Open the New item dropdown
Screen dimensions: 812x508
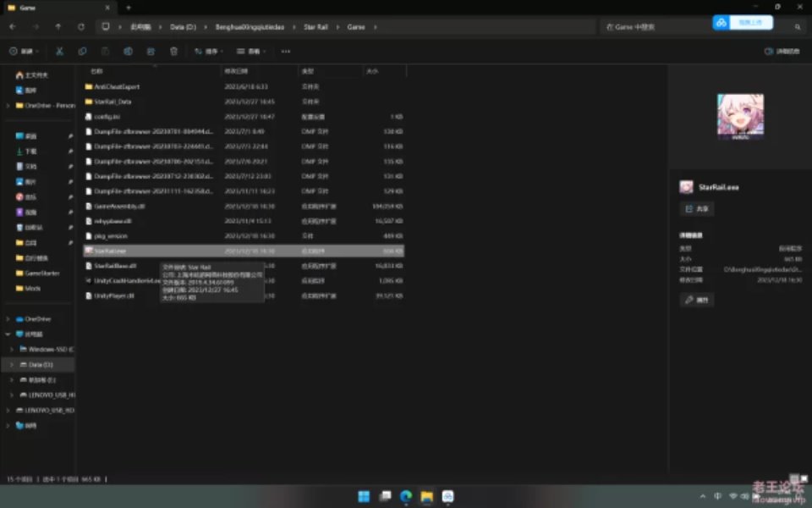point(24,52)
